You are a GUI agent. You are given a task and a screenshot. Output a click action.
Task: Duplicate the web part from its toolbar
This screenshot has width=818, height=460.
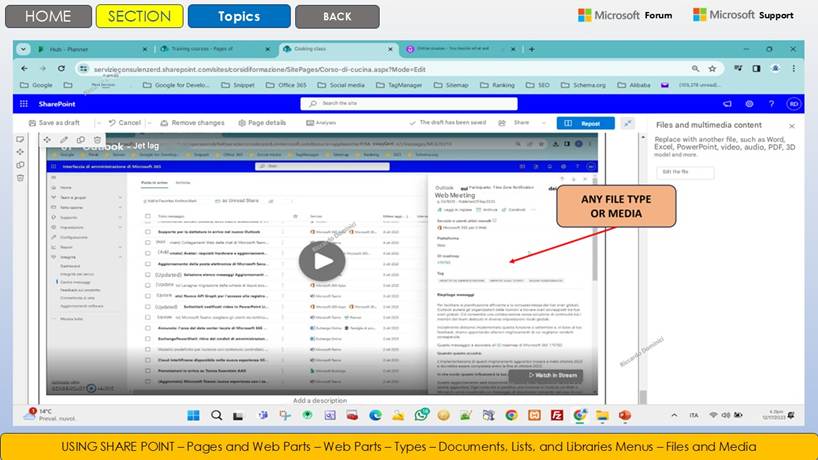pyautogui.click(x=80, y=140)
